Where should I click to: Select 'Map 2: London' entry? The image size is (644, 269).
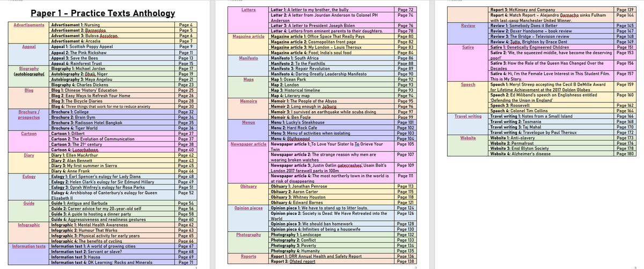[x=284, y=84]
